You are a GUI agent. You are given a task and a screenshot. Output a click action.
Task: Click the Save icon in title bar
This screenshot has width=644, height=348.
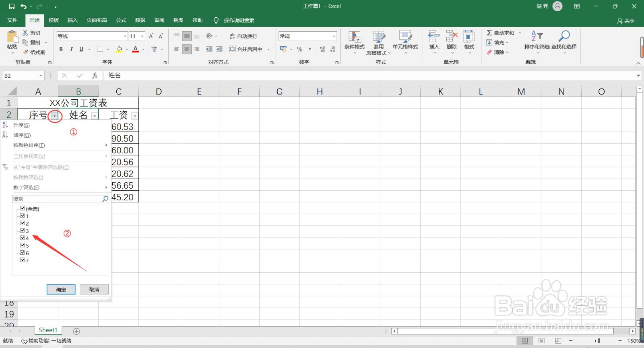click(11, 6)
